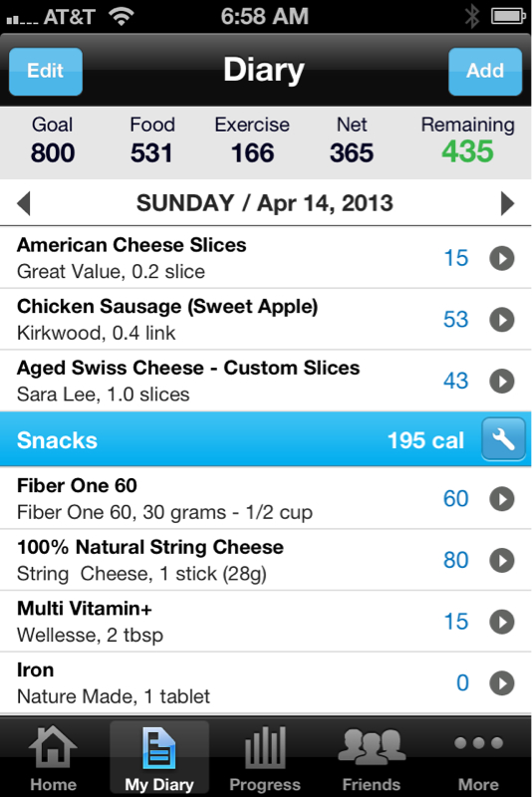The height and width of the screenshot is (797, 532).
Task: Go to next day with right arrow
Action: 507,203
